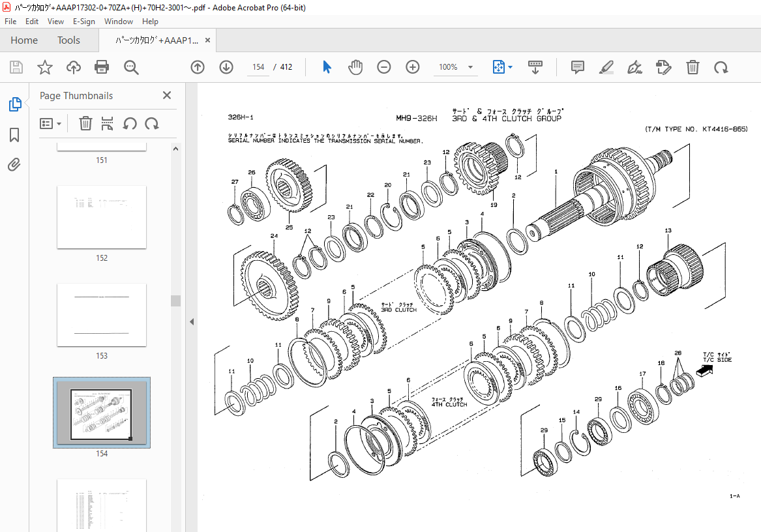Open the fit page options arrow
This screenshot has height=532, width=761.
pyautogui.click(x=510, y=67)
